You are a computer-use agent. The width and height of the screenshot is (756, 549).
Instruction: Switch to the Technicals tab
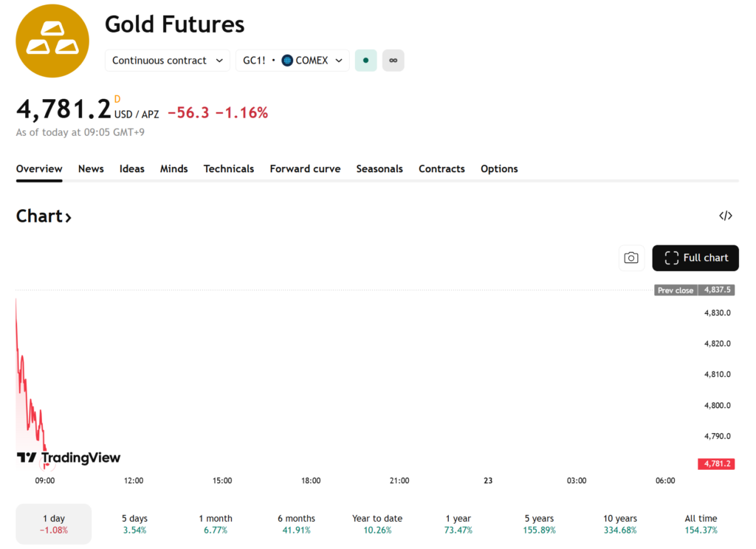coord(229,168)
